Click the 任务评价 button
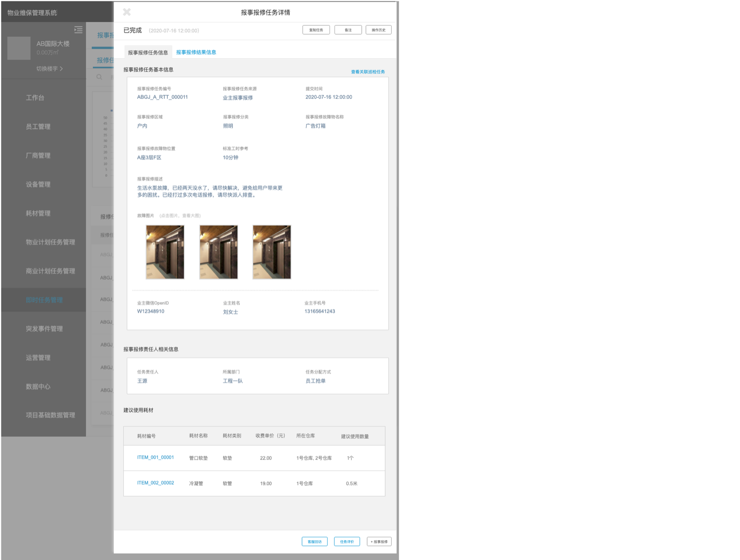The image size is (740, 560). (x=347, y=542)
